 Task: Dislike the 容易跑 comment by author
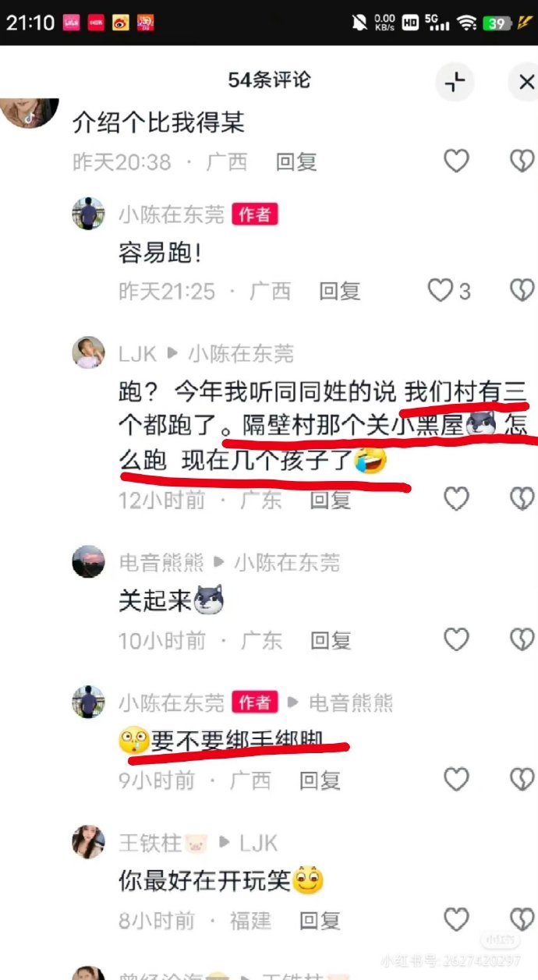[522, 291]
